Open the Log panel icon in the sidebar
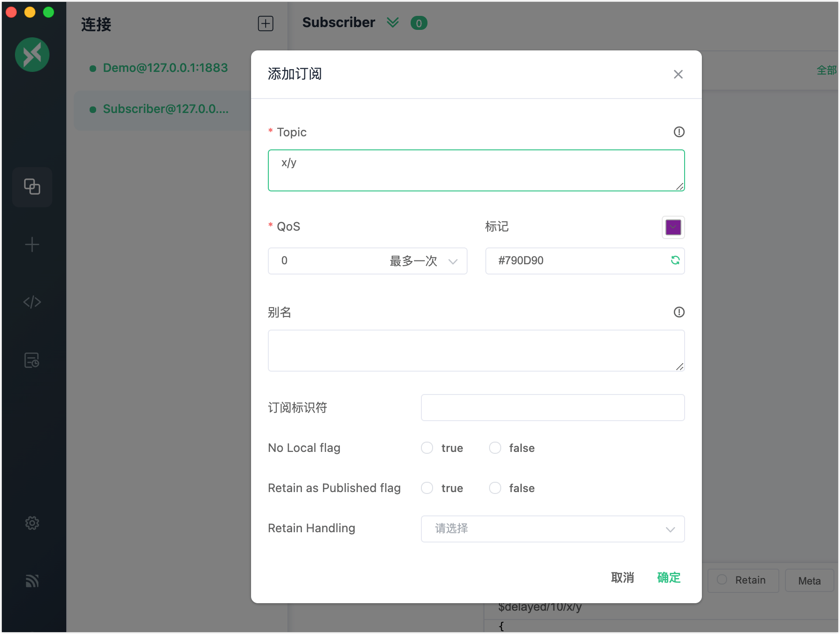840x634 pixels. coord(31,360)
